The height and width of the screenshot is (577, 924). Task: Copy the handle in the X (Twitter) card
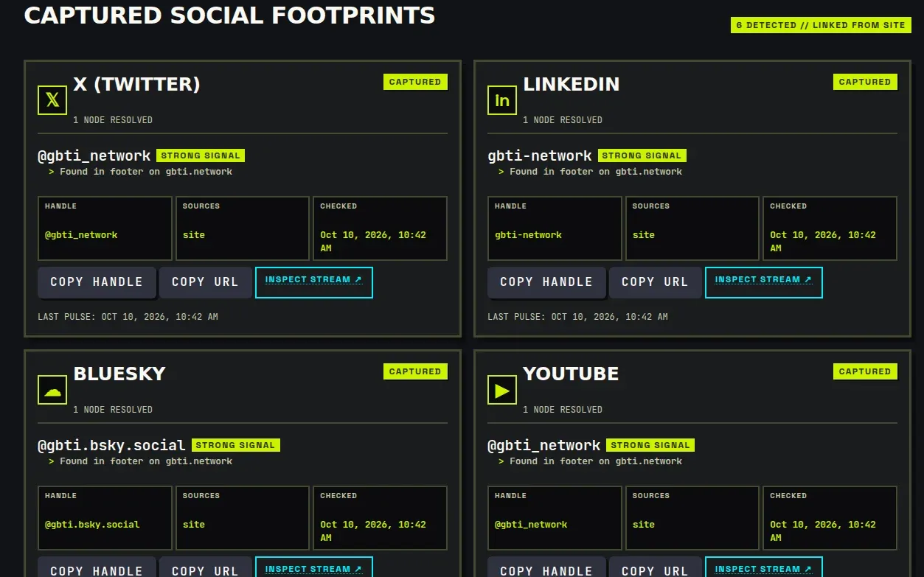tap(97, 282)
